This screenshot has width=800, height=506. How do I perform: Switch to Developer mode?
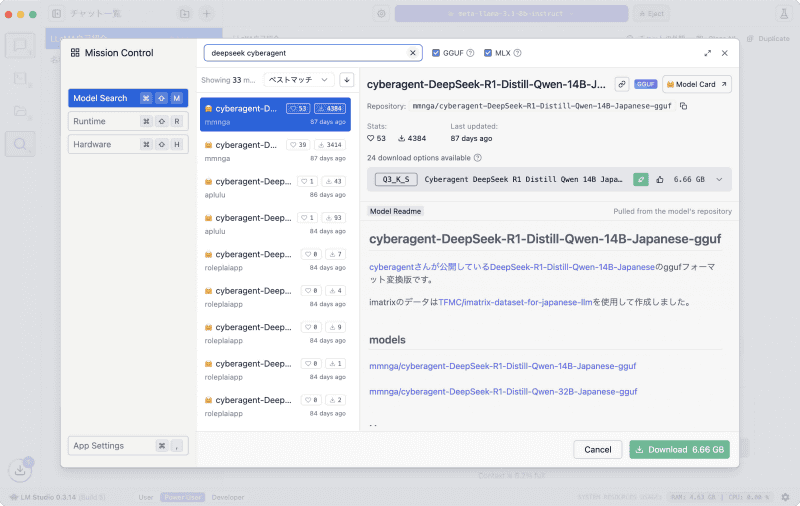[228, 497]
